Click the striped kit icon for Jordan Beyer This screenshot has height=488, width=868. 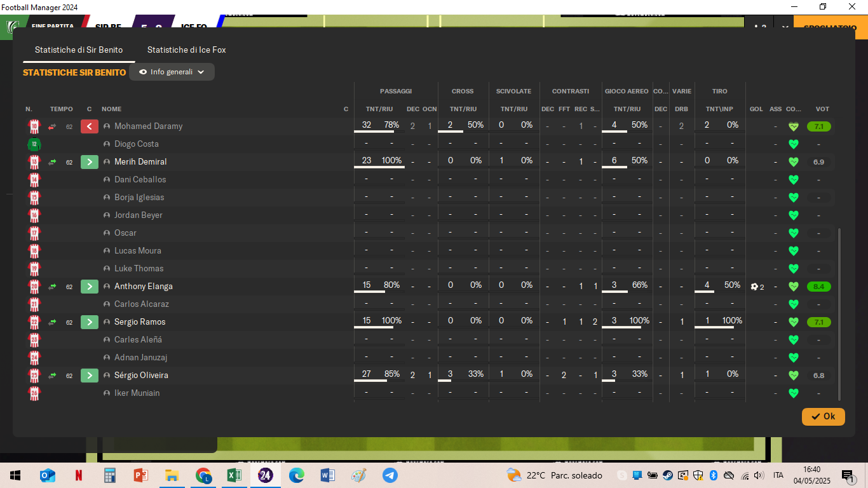click(x=34, y=215)
